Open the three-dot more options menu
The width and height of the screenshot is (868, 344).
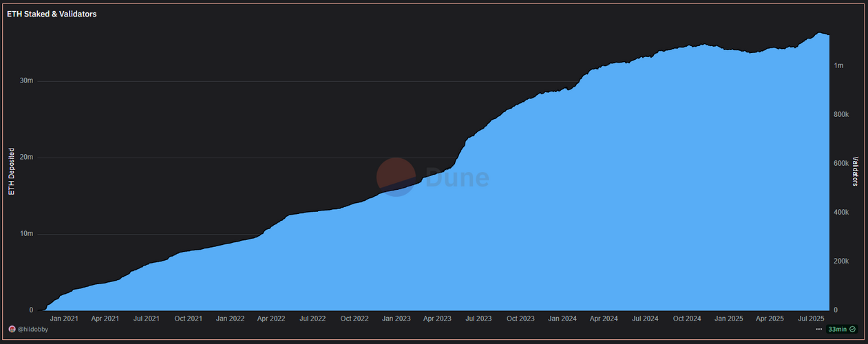coord(818,330)
